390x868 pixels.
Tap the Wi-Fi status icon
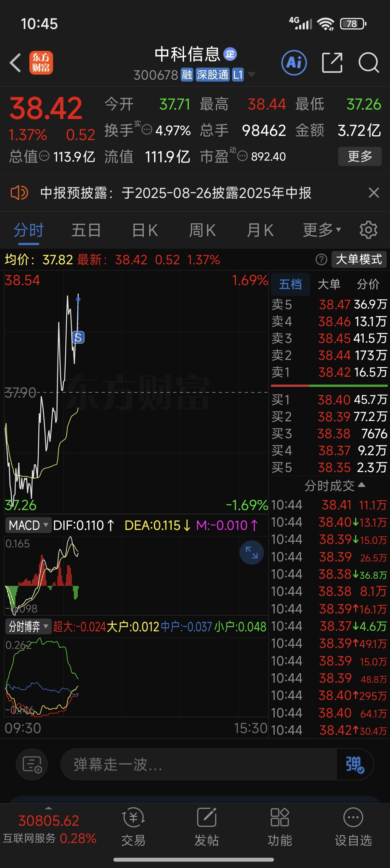(325, 24)
